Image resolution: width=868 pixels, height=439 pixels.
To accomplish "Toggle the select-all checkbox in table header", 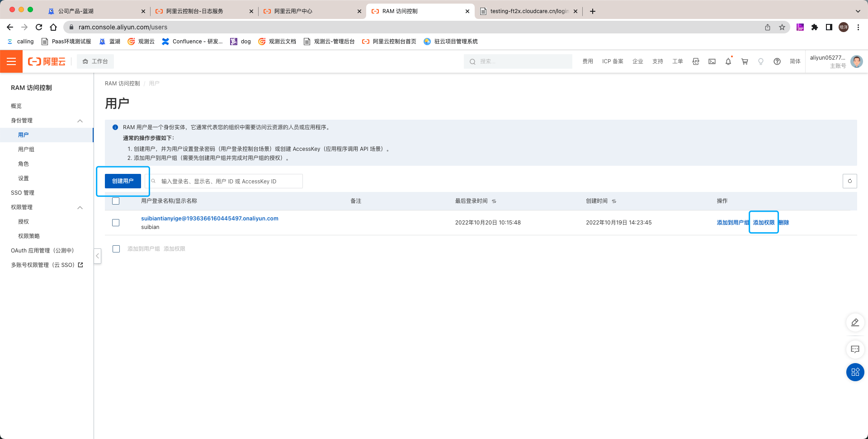I will [x=116, y=201].
